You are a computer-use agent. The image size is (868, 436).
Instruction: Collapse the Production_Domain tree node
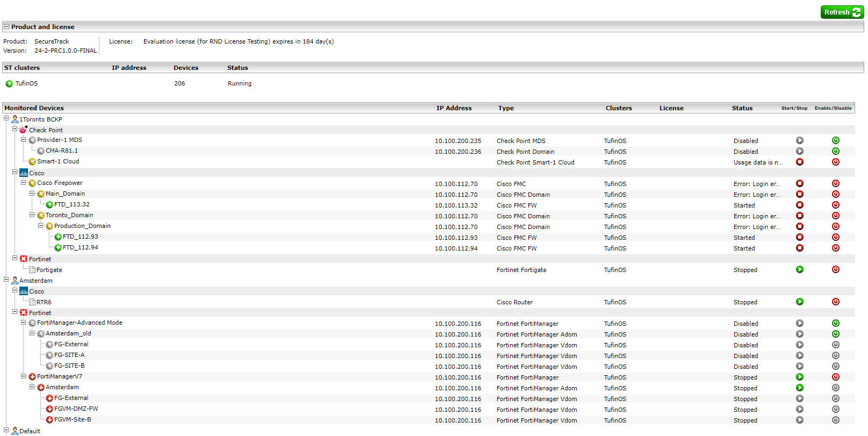pos(41,226)
